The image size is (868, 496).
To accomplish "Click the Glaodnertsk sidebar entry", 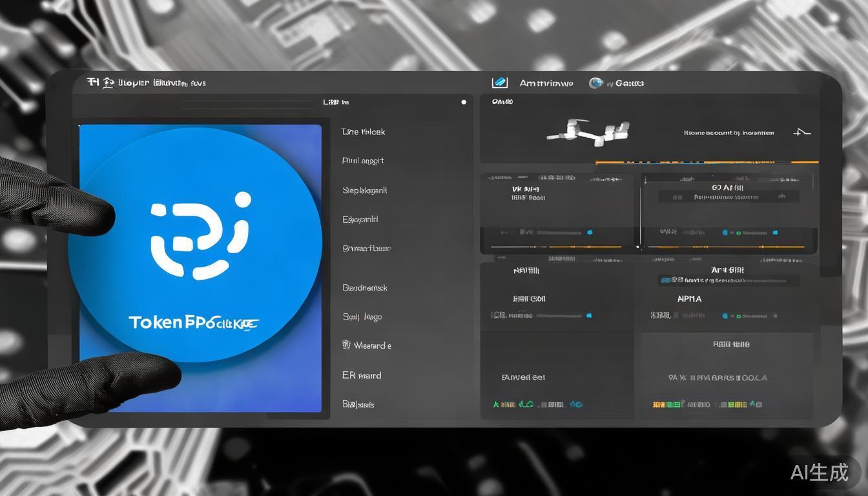I will pos(365,287).
